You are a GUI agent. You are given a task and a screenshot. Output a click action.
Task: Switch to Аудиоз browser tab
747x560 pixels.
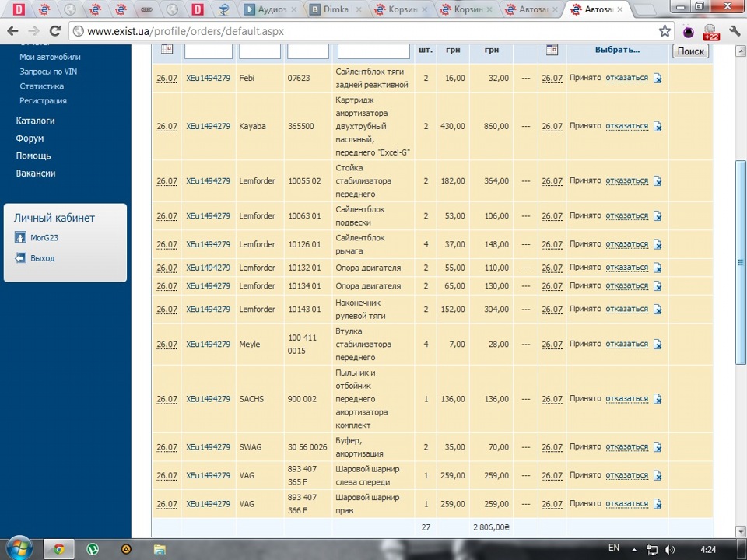[270, 9]
